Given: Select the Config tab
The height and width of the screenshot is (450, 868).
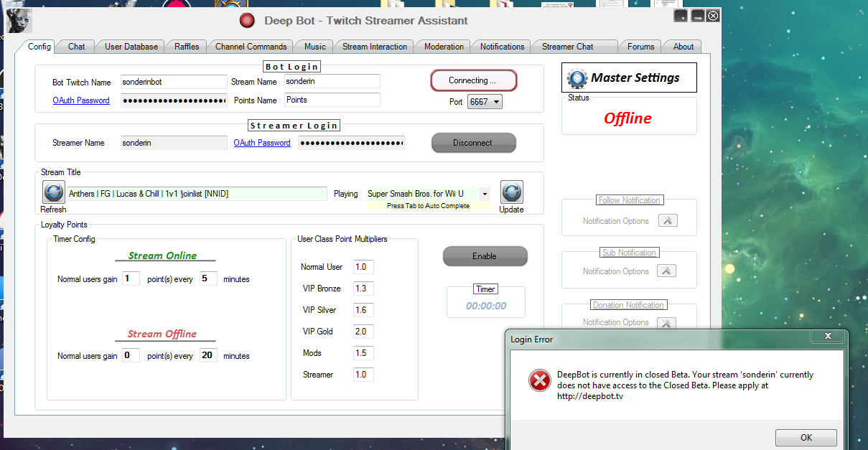Looking at the screenshot, I should tap(39, 47).
